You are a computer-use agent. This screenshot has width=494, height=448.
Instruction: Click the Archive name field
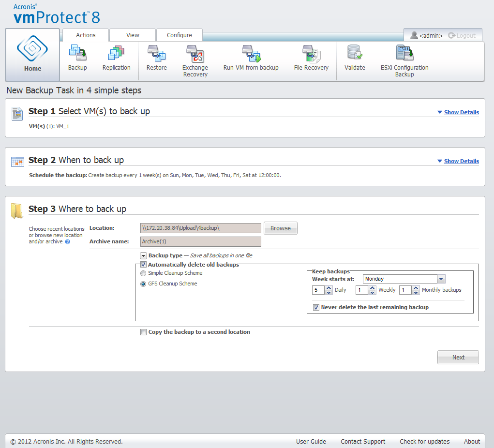point(201,241)
